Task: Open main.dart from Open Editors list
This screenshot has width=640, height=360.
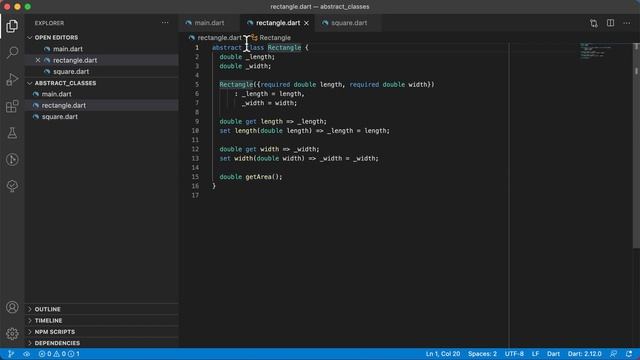Action: (x=68, y=49)
